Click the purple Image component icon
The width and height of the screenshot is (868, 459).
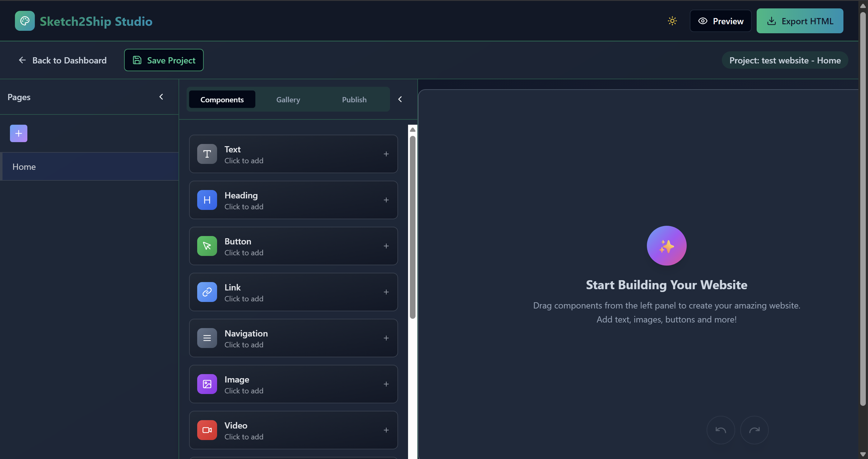207,384
